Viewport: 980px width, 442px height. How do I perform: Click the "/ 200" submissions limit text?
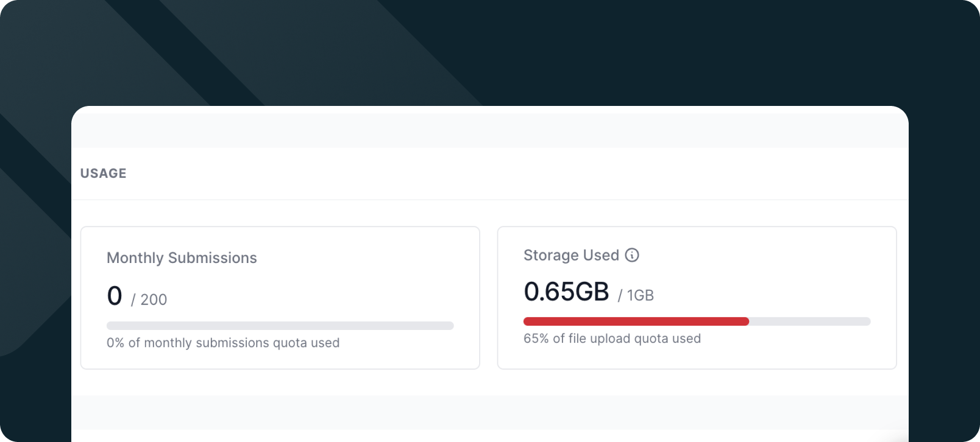click(x=149, y=300)
